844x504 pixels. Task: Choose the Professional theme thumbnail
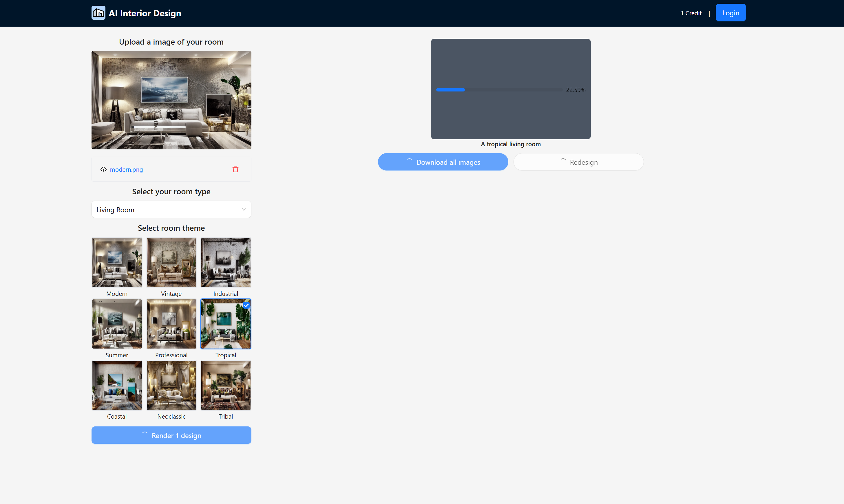(x=171, y=324)
